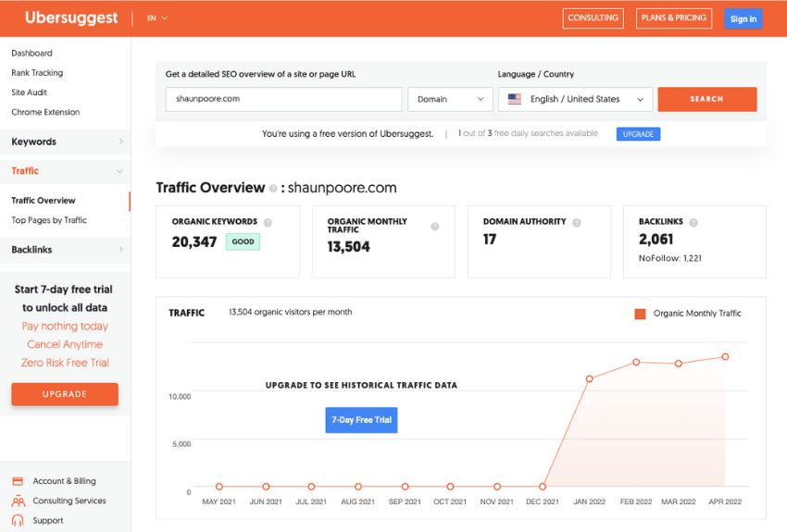Click the AUG 2021 data point

[x=358, y=487]
